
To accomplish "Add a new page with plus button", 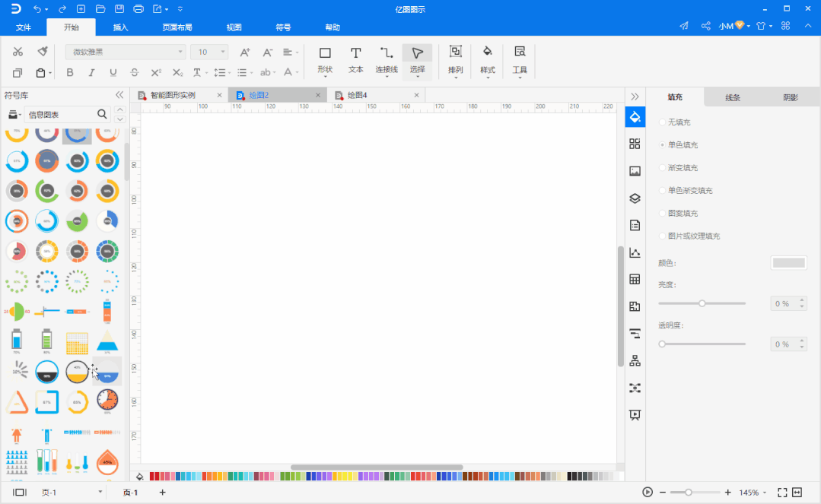I will (162, 493).
